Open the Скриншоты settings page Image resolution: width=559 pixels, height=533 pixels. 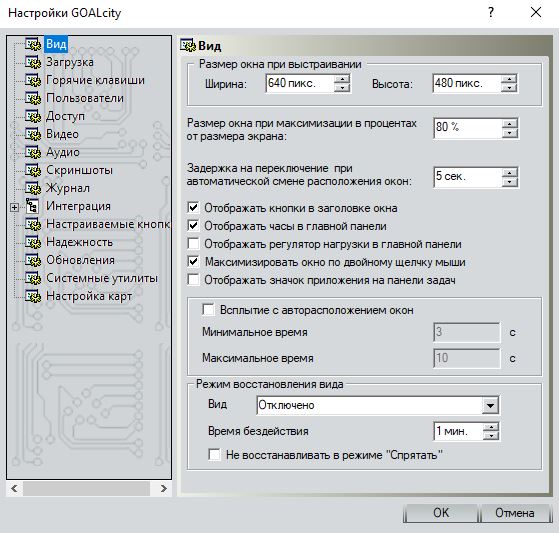click(80, 170)
